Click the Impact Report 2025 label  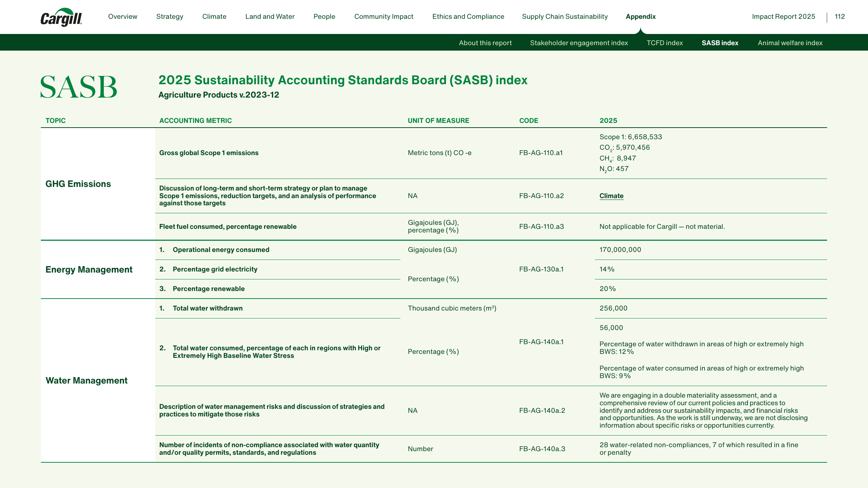coord(784,17)
